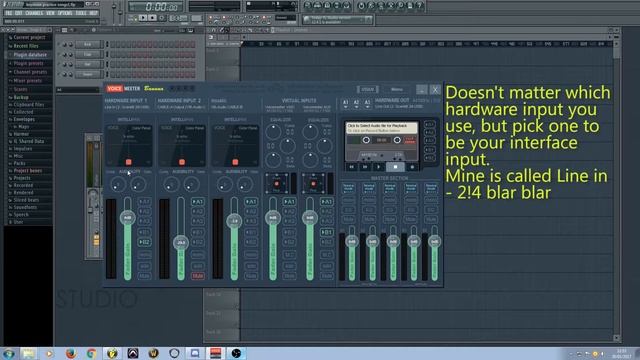The width and height of the screenshot is (640, 360).
Task: Rewind the Voicemeeter cassette
Action: click(351, 167)
